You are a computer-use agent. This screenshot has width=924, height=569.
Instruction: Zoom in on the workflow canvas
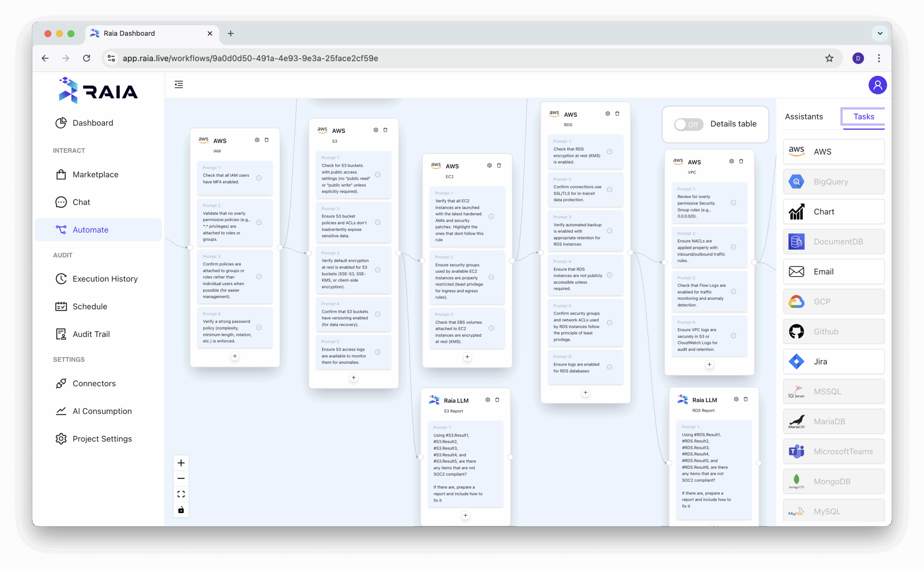181,463
